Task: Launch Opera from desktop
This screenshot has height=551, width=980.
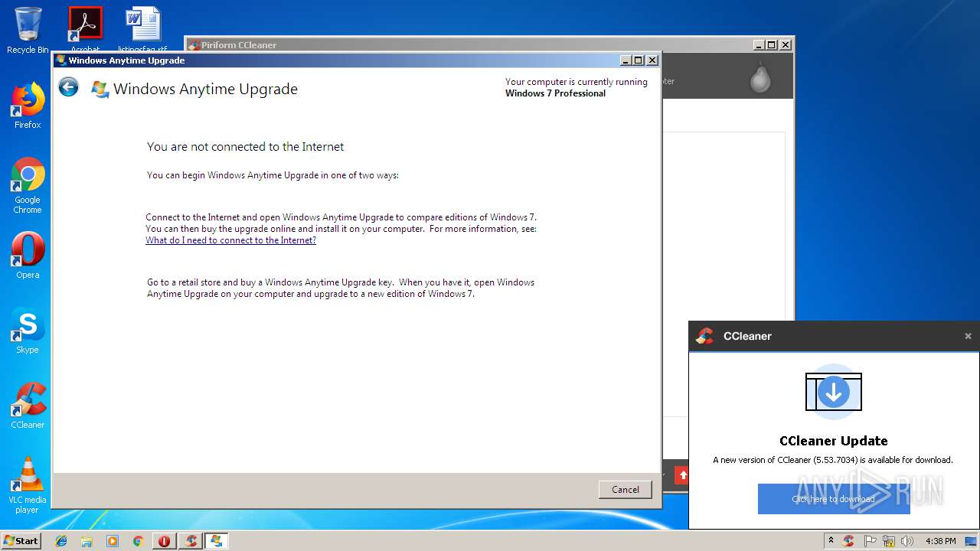Action: coord(28,256)
